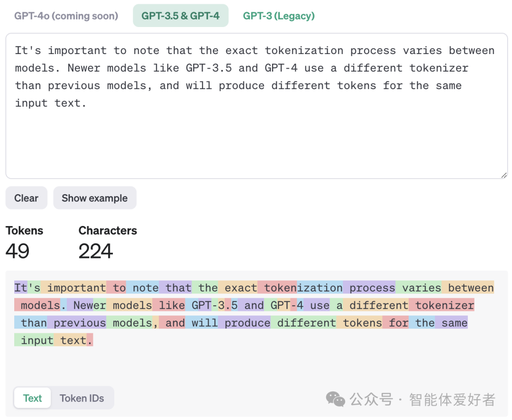Select the highlighted token "tokenization"
Viewport: 512px width, 420px height.
pos(302,288)
